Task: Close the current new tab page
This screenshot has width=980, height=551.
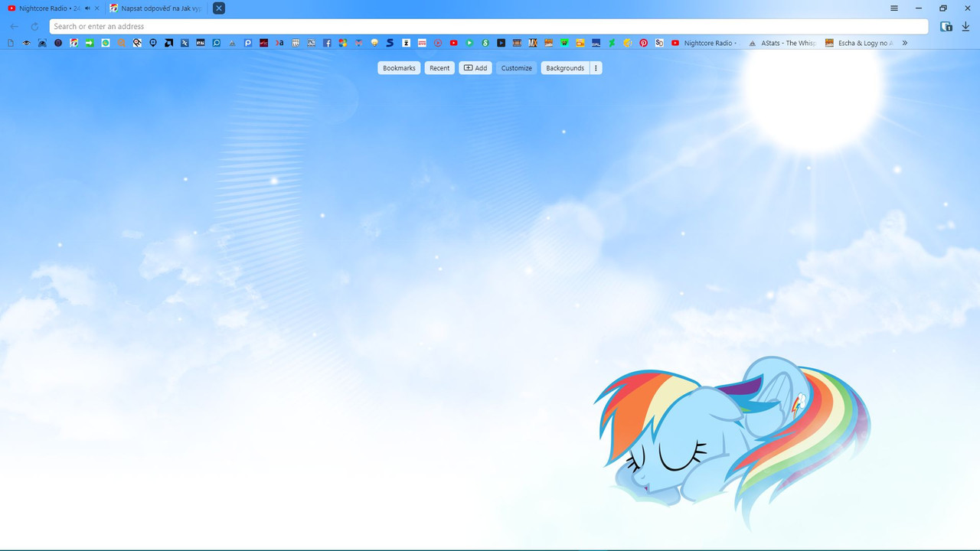Action: [x=219, y=8]
